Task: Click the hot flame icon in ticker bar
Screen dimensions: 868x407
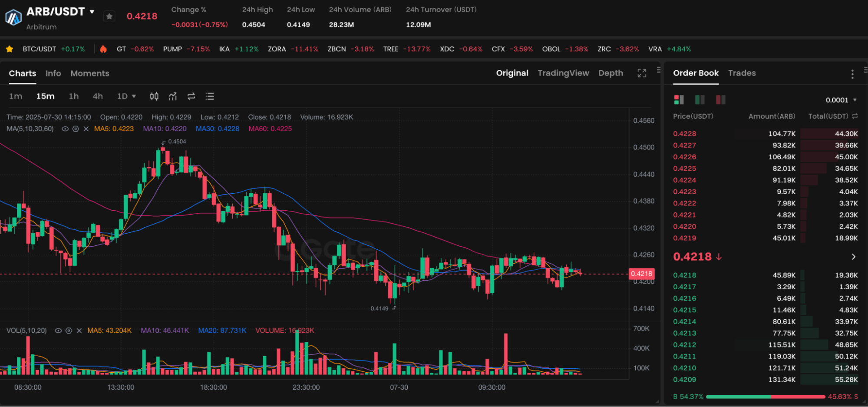Action: pos(103,49)
